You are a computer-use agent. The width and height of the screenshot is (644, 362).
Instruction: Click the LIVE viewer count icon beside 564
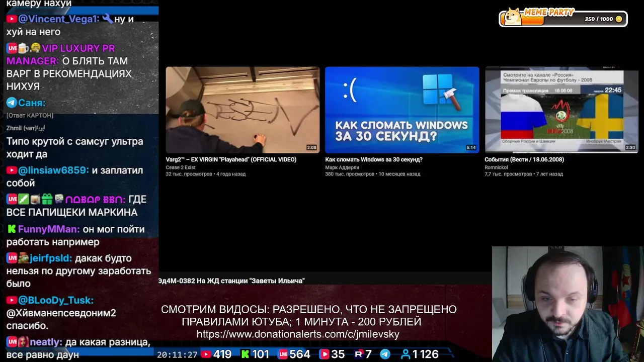283,354
